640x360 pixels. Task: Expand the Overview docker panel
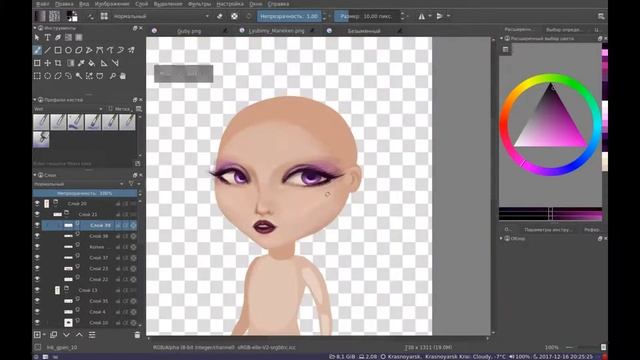(x=502, y=238)
